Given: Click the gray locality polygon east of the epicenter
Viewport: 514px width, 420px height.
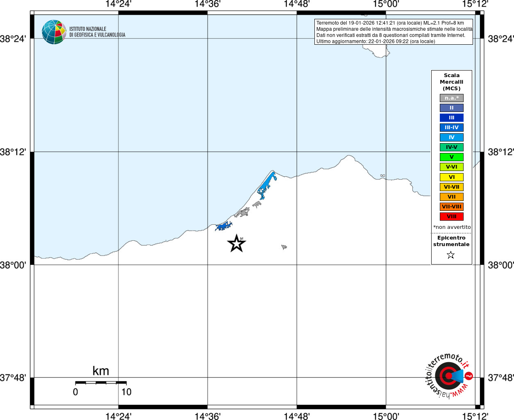Looking at the screenshot, I should pyautogui.click(x=284, y=247).
